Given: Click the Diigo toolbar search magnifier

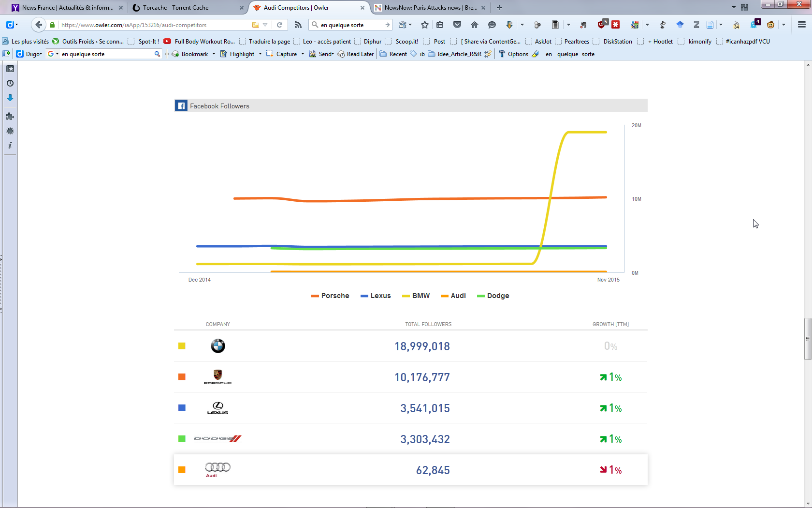Looking at the screenshot, I should (x=157, y=54).
